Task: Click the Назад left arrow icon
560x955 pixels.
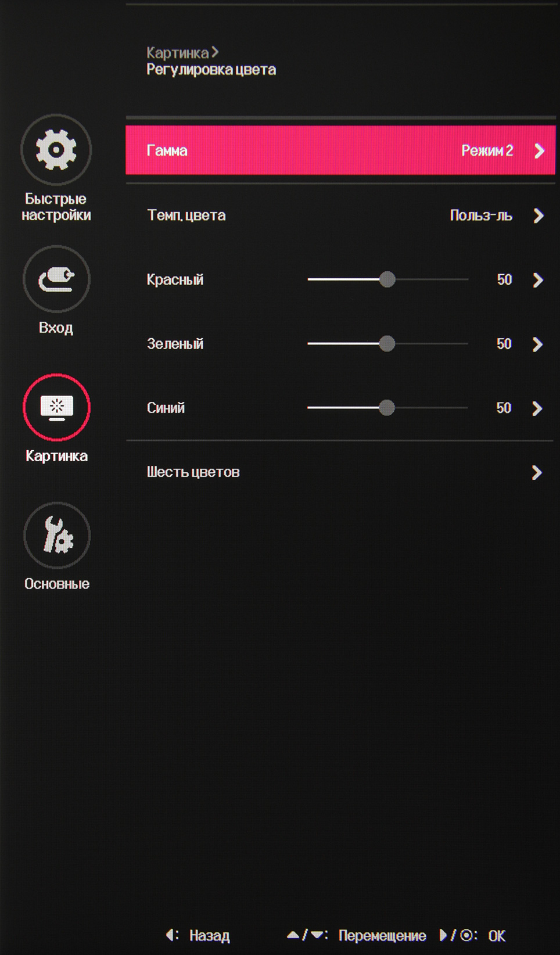Action: pyautogui.click(x=170, y=935)
